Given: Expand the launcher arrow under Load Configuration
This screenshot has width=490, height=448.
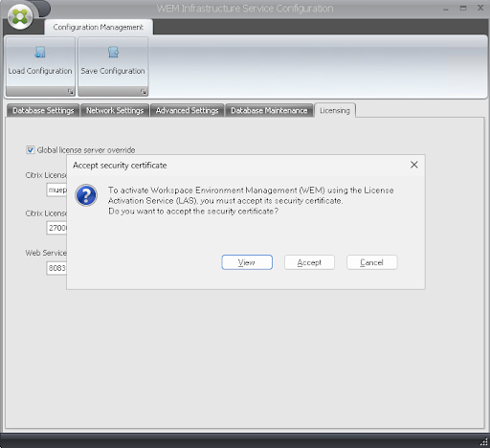Looking at the screenshot, I should (x=70, y=92).
